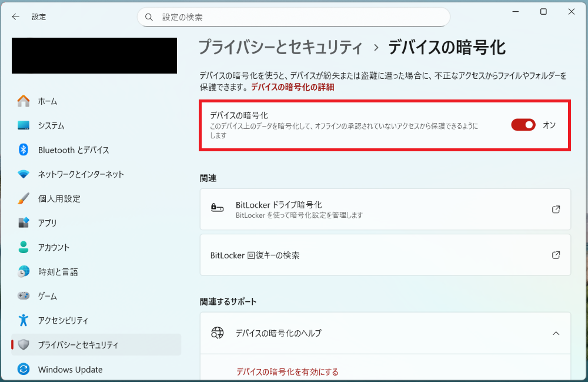Go to 時刻と言語 settings

tap(58, 272)
